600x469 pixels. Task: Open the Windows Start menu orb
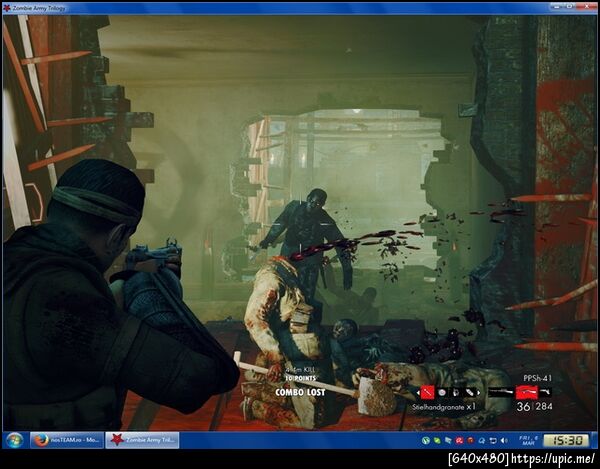[14, 440]
